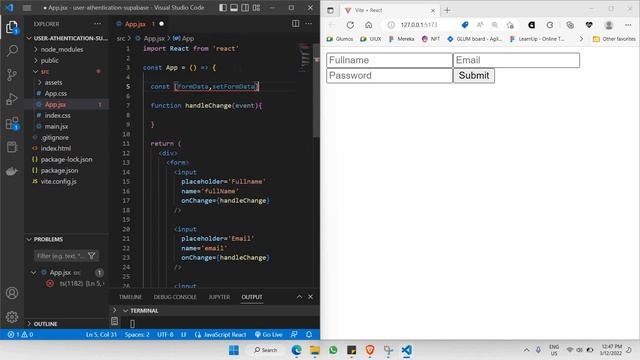This screenshot has width=640, height=360.
Task: Click Ln 5, Col 31 cursor position
Action: 101,334
